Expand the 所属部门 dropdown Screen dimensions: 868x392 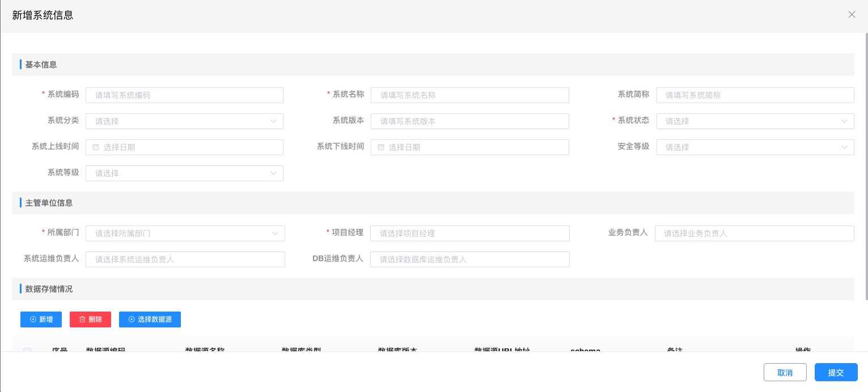coord(185,233)
